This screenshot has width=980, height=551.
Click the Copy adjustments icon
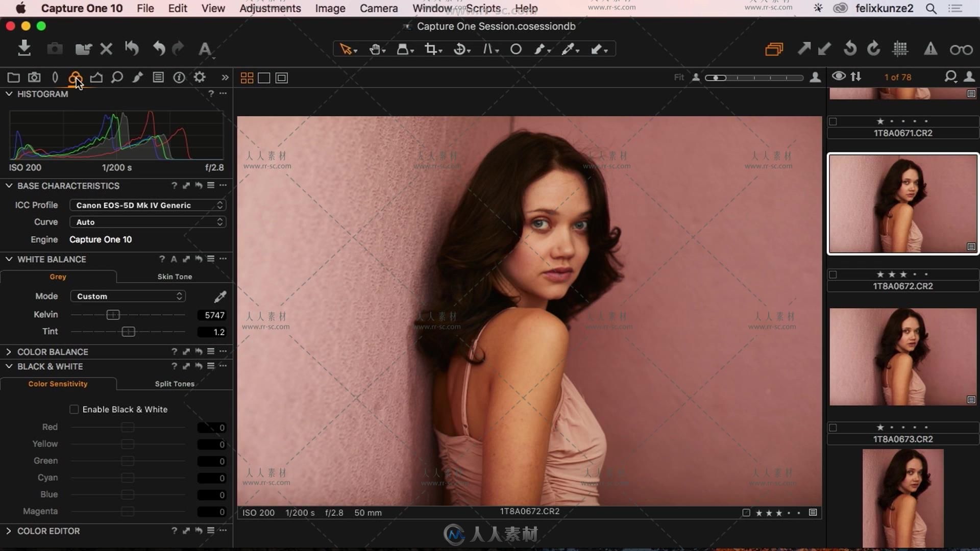(804, 49)
